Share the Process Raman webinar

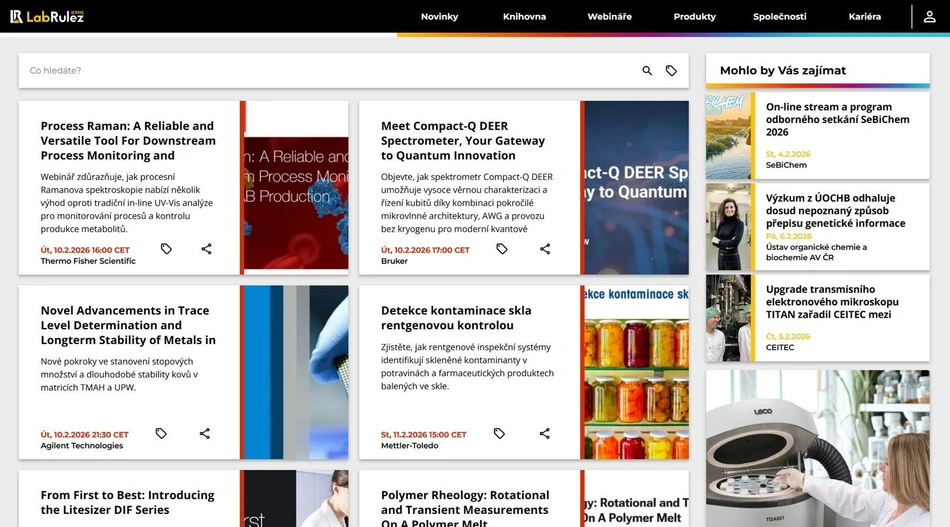click(206, 249)
